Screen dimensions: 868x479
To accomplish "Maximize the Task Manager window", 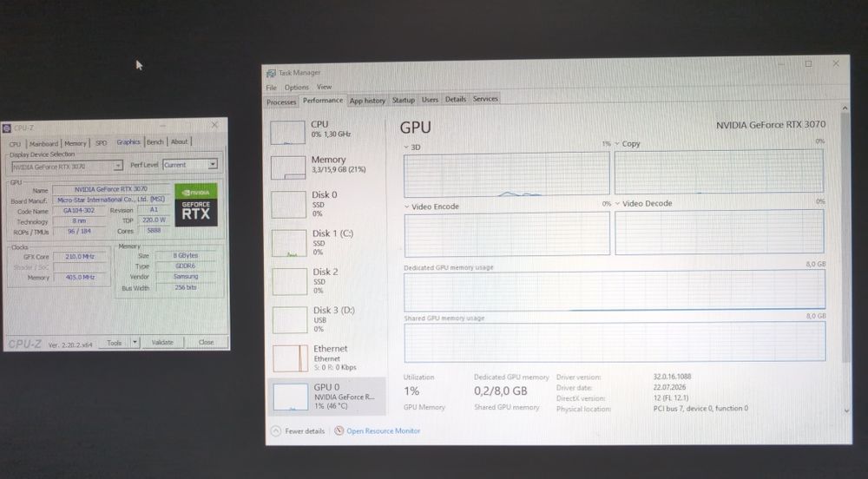I will (x=808, y=63).
